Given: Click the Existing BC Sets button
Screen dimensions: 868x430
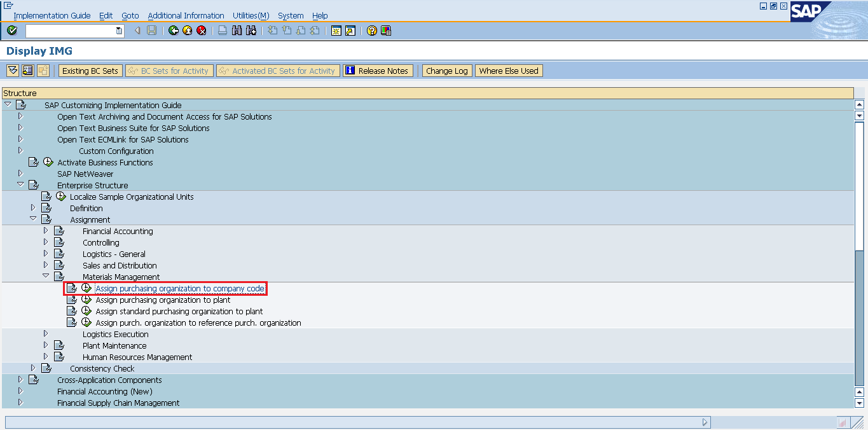Looking at the screenshot, I should [90, 71].
